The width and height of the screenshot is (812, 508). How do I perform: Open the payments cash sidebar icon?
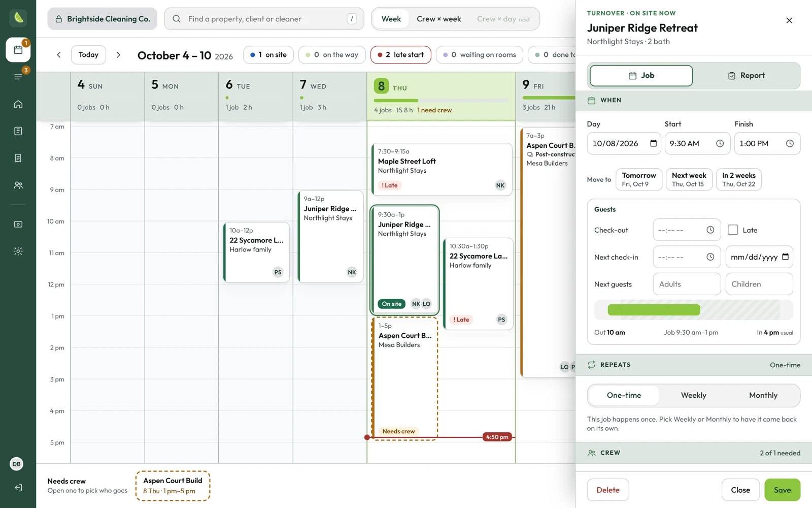click(18, 224)
